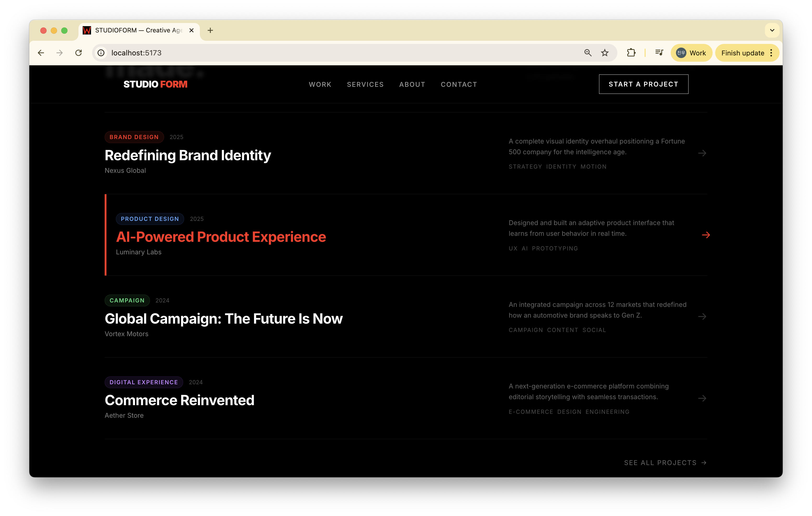
Task: Click the browser back arrow
Action: [41, 53]
